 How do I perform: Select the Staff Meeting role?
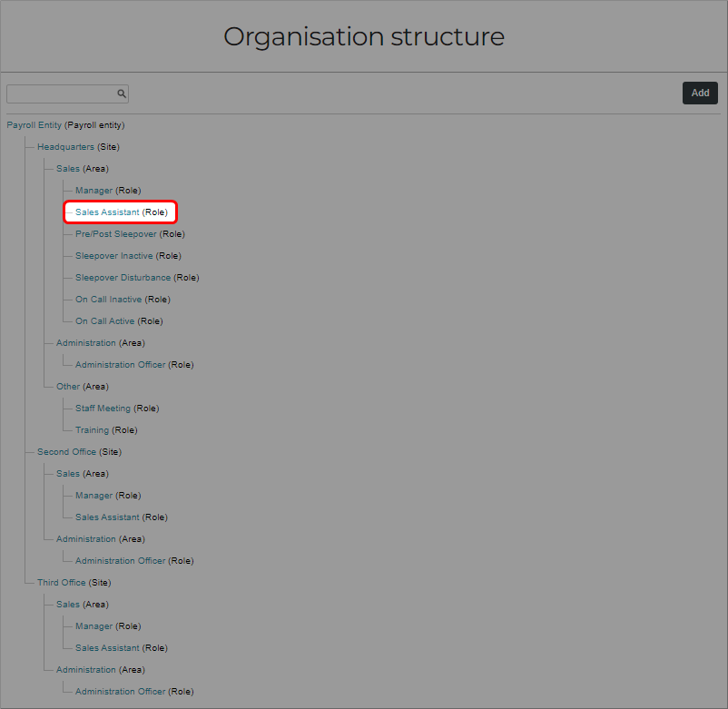101,408
